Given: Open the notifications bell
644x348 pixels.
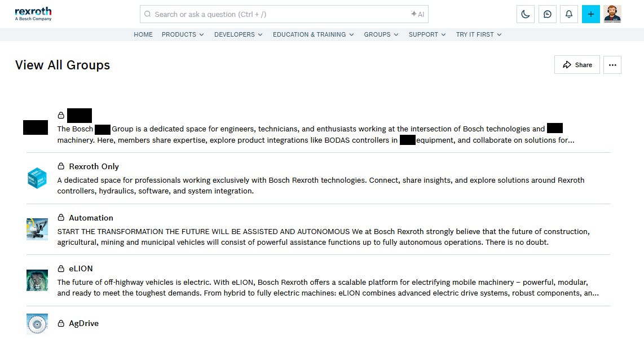Looking at the screenshot, I should 569,14.
